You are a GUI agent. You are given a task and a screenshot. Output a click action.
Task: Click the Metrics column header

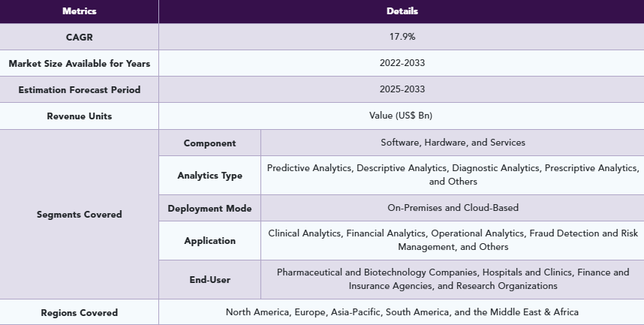click(79, 11)
